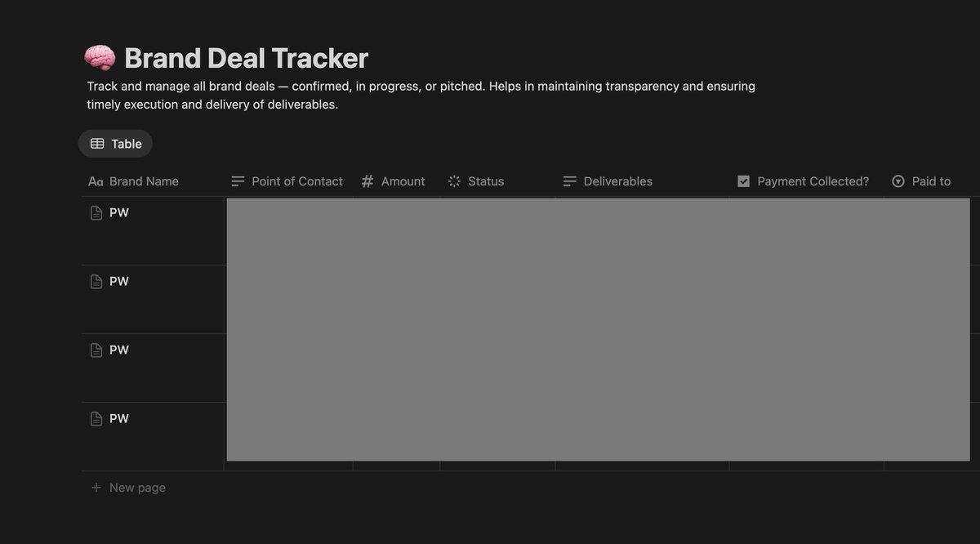Click the brain emoji page icon

(x=100, y=58)
